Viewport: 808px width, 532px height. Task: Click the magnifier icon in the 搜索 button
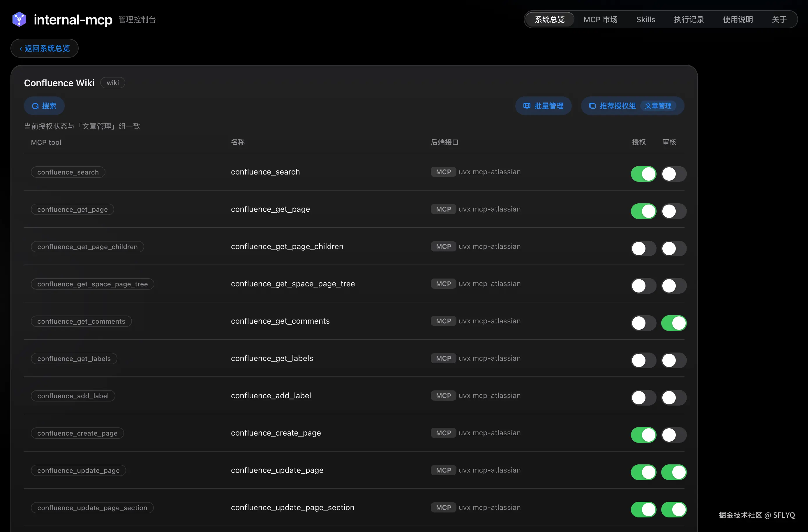(x=35, y=106)
